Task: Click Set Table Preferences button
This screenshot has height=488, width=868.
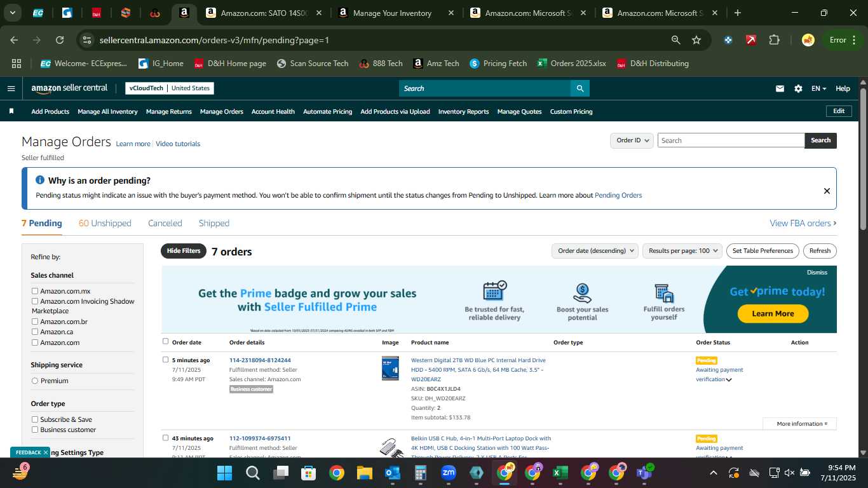Action: coord(763,251)
